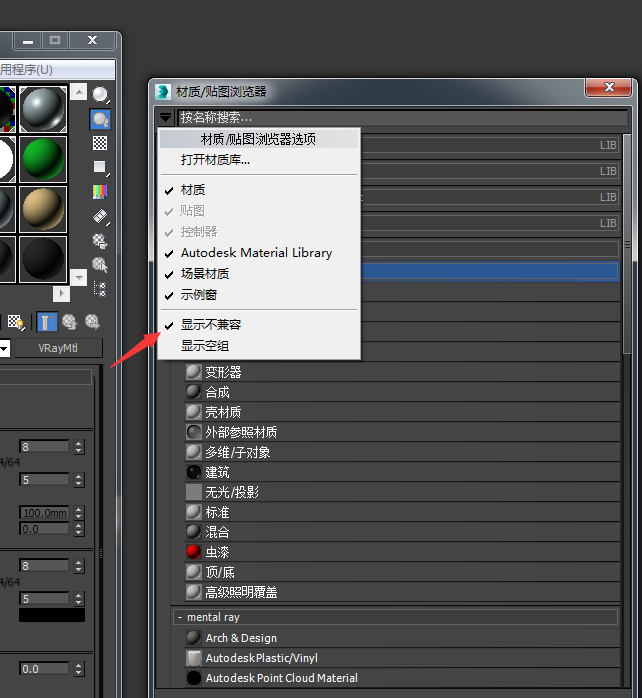Click the Make Preview icon
642x698 pixels.
click(x=101, y=217)
